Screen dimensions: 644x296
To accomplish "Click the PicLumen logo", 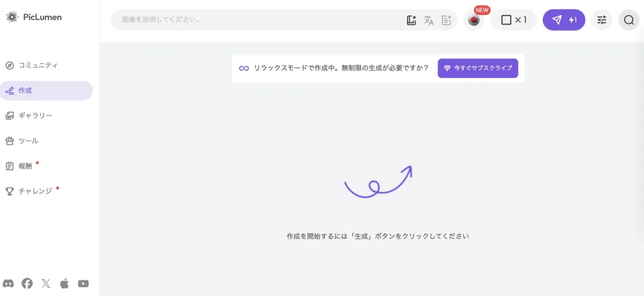I will [34, 17].
